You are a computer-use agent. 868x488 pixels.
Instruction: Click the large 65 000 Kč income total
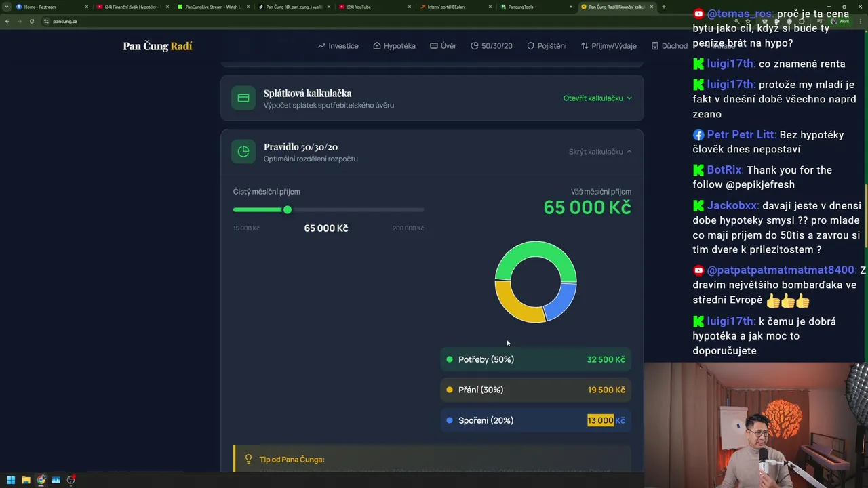587,207
